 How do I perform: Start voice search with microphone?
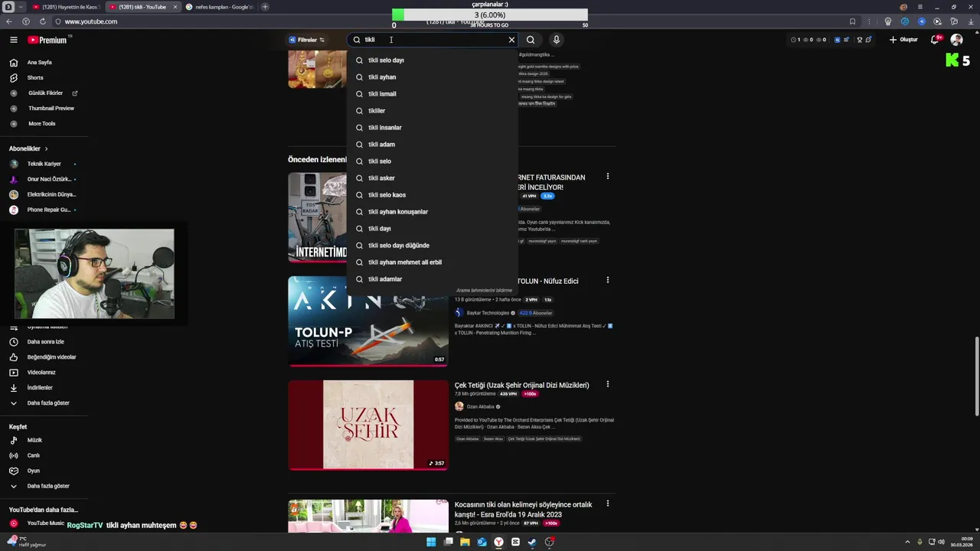[556, 40]
